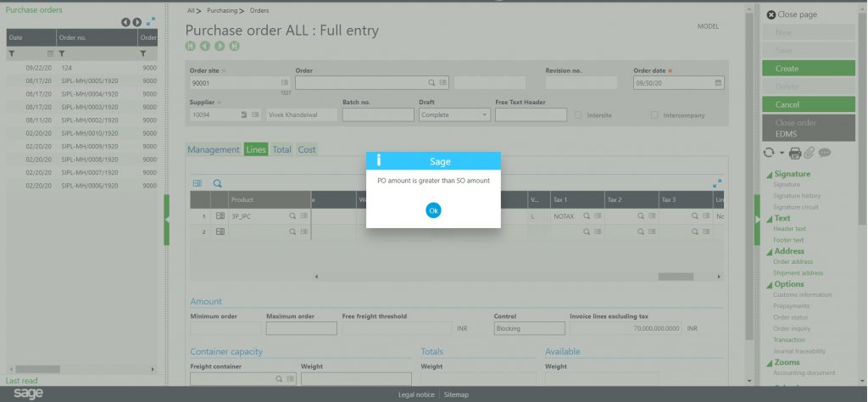The width and height of the screenshot is (868, 402).
Task: Open the lines grid card view icon
Action: click(198, 183)
